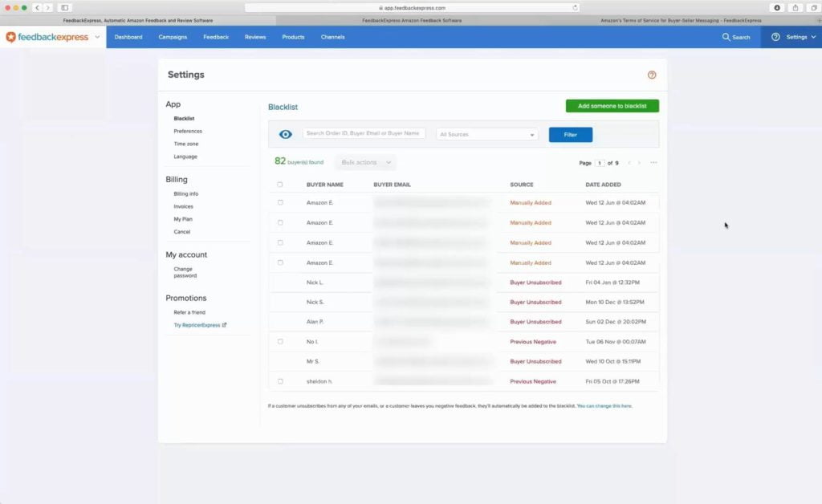Click Cancel under Billing
This screenshot has width=822, height=504.
pos(182,232)
